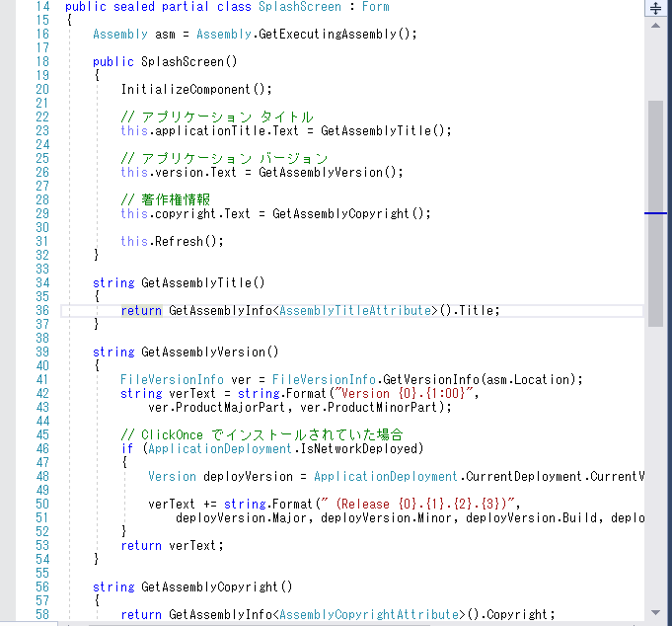Click 'GetAssemblyTitle()' call on line 23
672x626 pixels.
point(383,130)
